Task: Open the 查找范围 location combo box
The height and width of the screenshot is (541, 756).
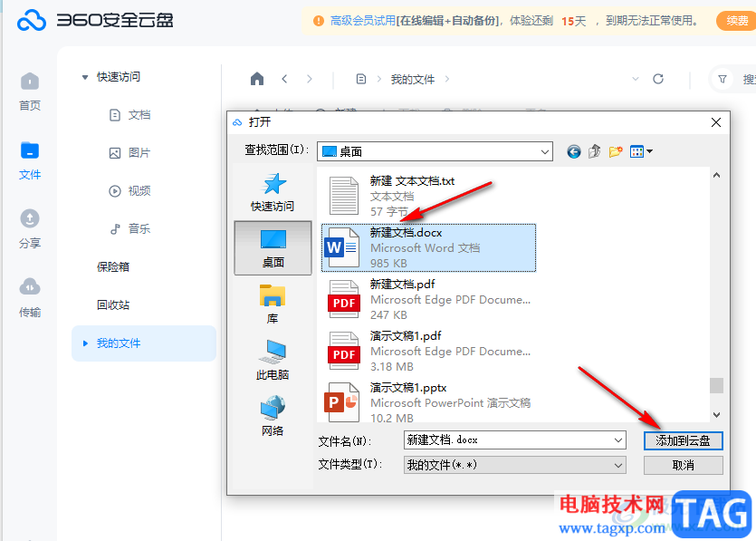Action: click(435, 151)
